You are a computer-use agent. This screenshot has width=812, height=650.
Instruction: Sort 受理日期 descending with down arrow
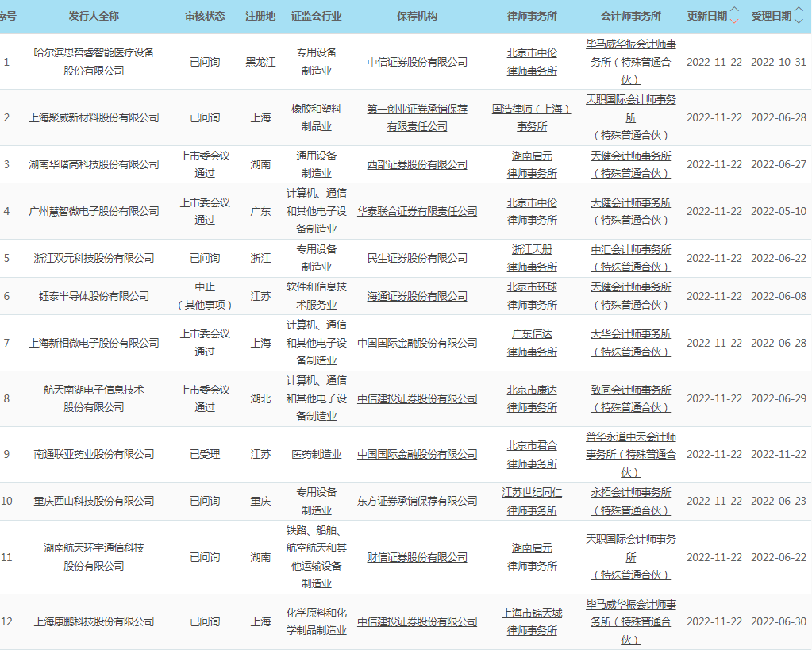click(x=799, y=21)
